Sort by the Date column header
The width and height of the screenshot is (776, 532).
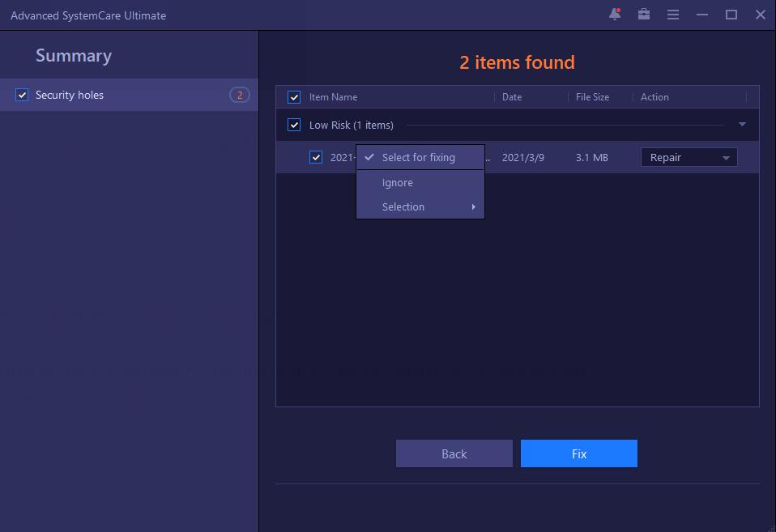(512, 97)
